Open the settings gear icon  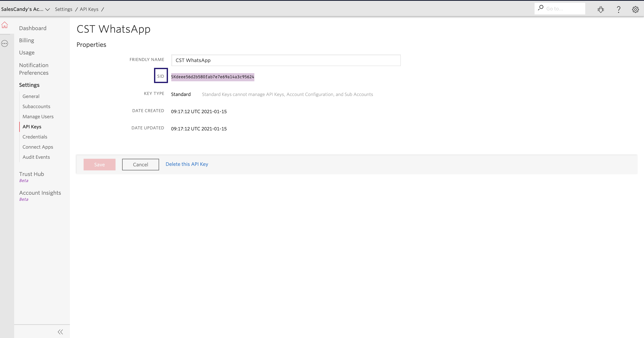pyautogui.click(x=635, y=9)
